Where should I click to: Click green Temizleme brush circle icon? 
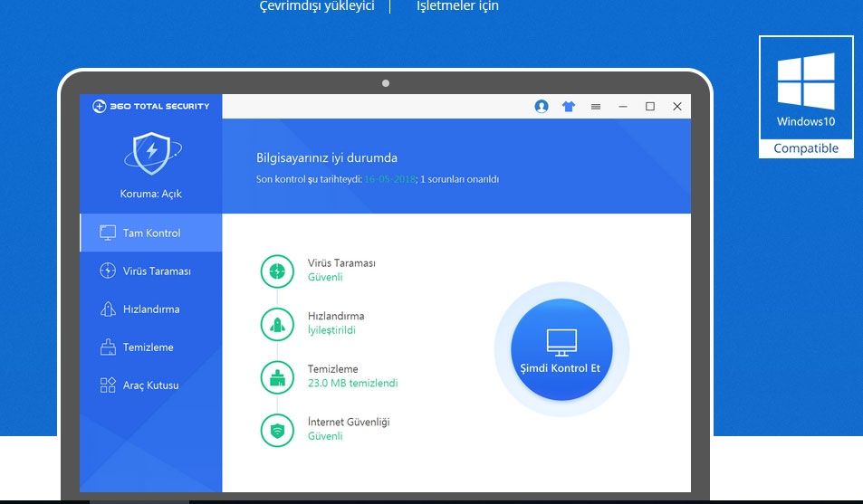[x=277, y=377]
